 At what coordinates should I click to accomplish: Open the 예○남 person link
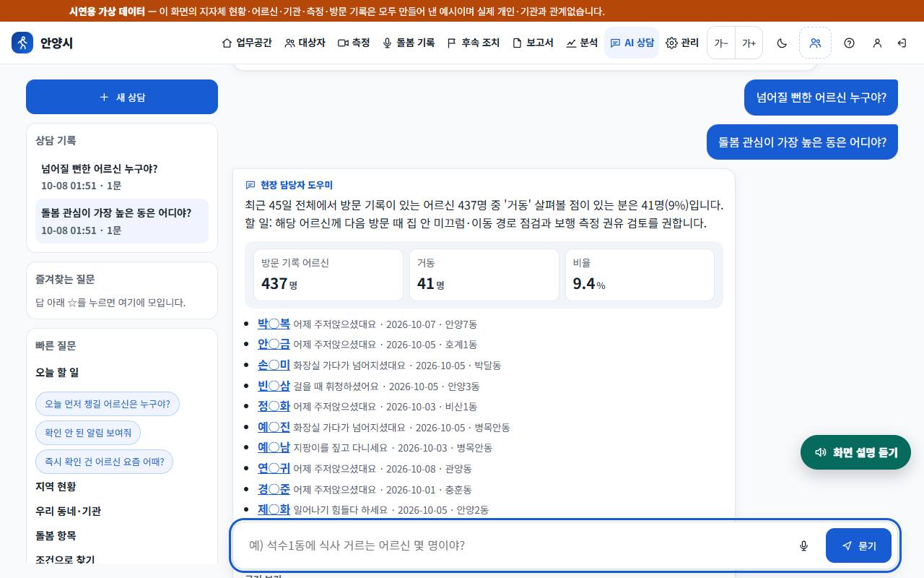274,447
